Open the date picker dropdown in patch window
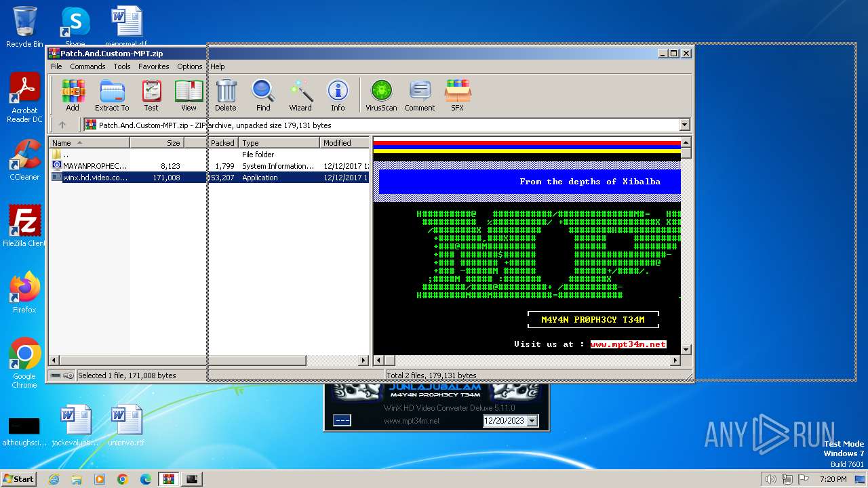The image size is (868, 488). tap(532, 421)
